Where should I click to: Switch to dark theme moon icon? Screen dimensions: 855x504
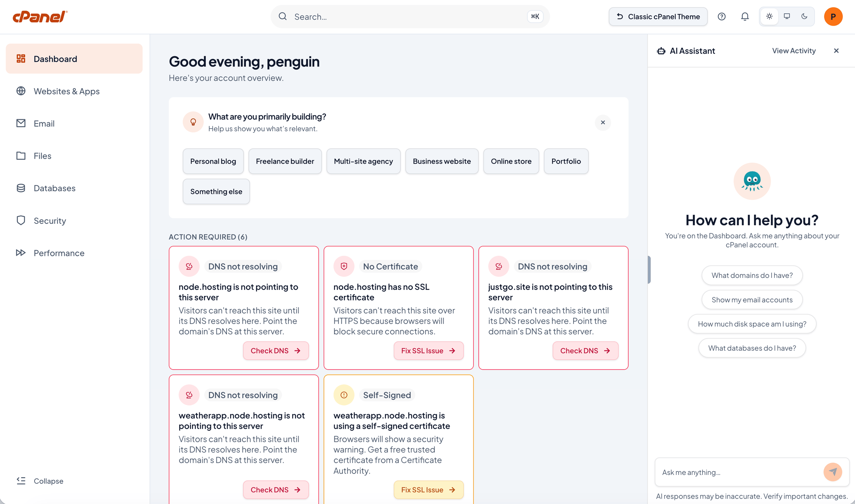(804, 16)
